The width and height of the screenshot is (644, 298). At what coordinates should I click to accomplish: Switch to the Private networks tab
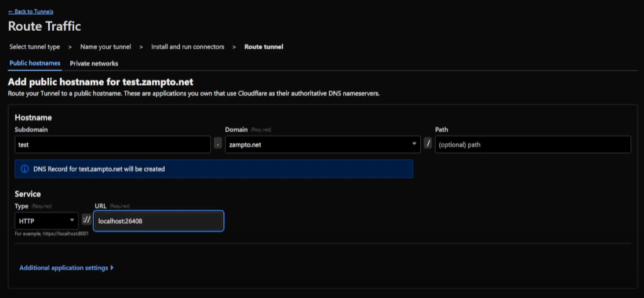[x=94, y=64]
